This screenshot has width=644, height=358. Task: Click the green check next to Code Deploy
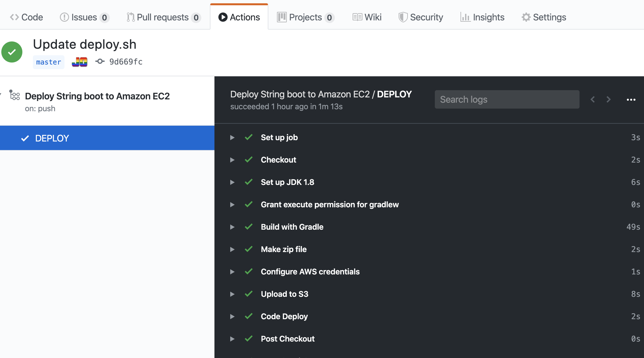(x=249, y=316)
